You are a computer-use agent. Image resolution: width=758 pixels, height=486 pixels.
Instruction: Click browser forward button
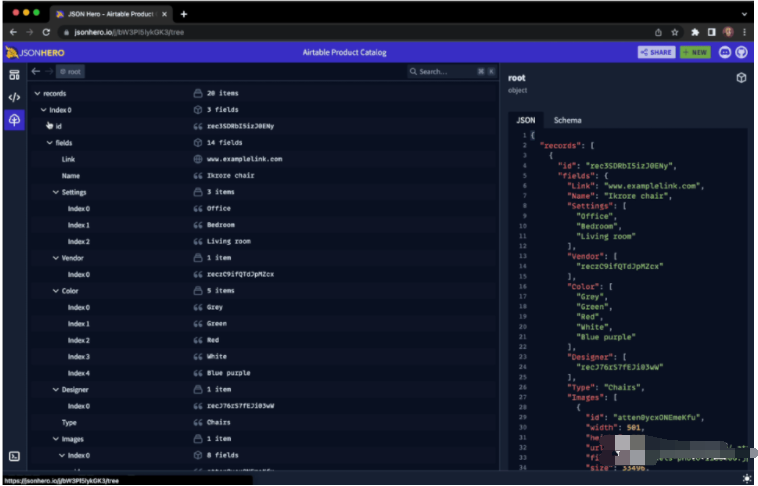[x=29, y=32]
